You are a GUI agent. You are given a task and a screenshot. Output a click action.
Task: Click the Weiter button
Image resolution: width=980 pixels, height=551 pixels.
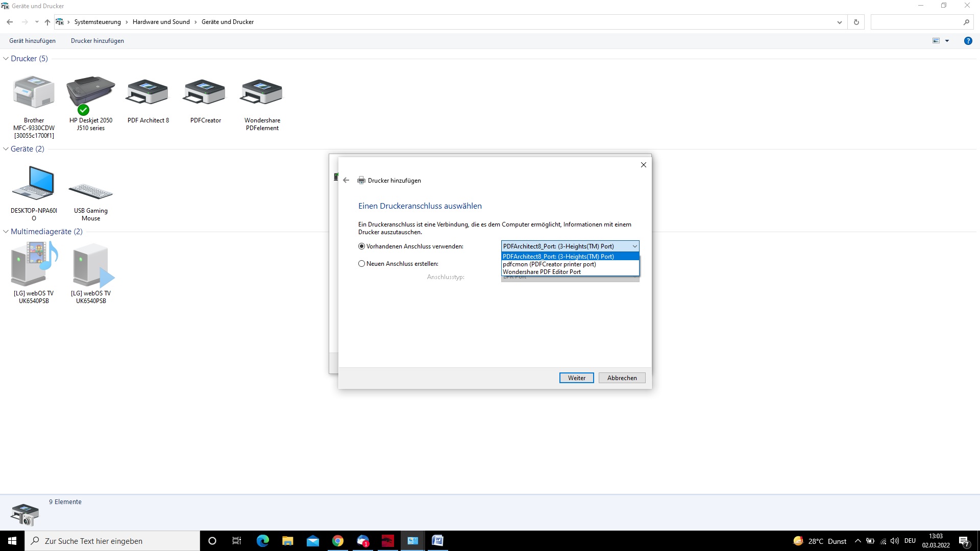tap(576, 378)
